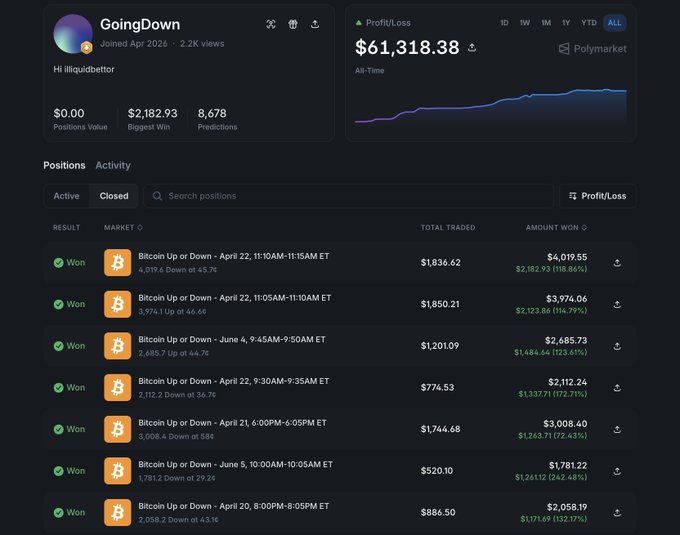Open market Bitcoin Up or Down April 22, 11:10AM-11:15AM
Viewport: 680px width, 535px height.
tap(234, 256)
